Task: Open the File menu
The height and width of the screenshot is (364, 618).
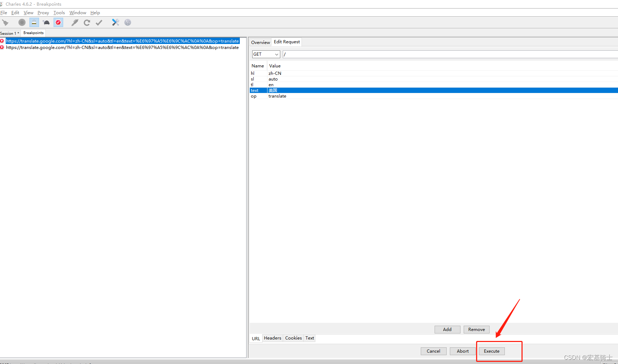Action: point(4,13)
